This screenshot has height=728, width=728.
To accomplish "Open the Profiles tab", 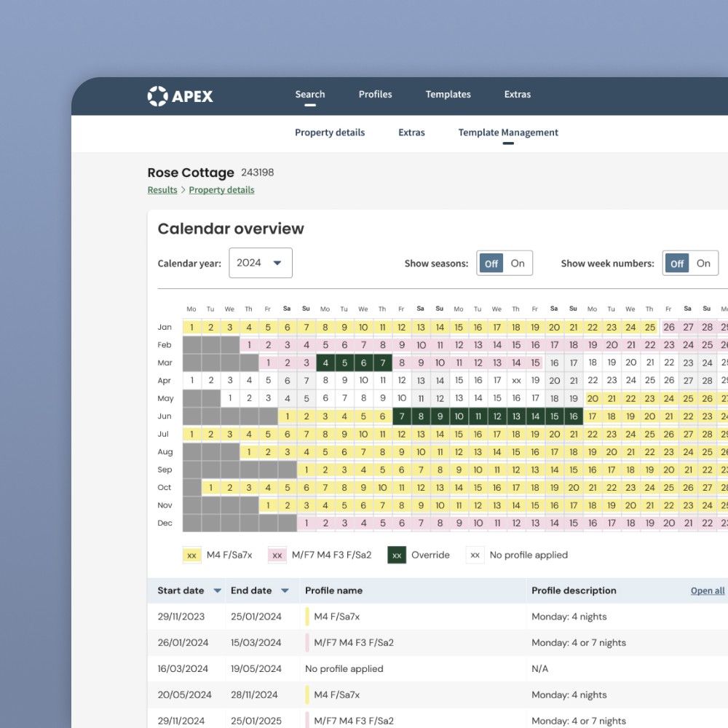I will pyautogui.click(x=375, y=94).
